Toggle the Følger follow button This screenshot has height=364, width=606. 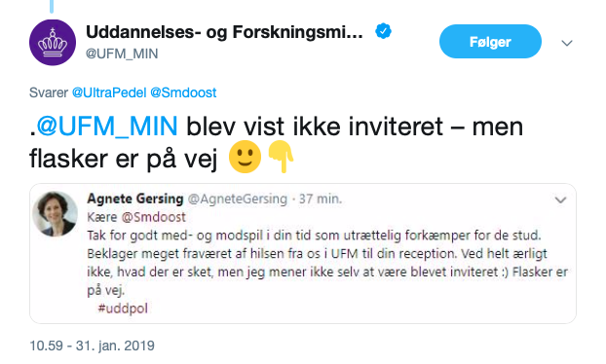click(x=490, y=42)
